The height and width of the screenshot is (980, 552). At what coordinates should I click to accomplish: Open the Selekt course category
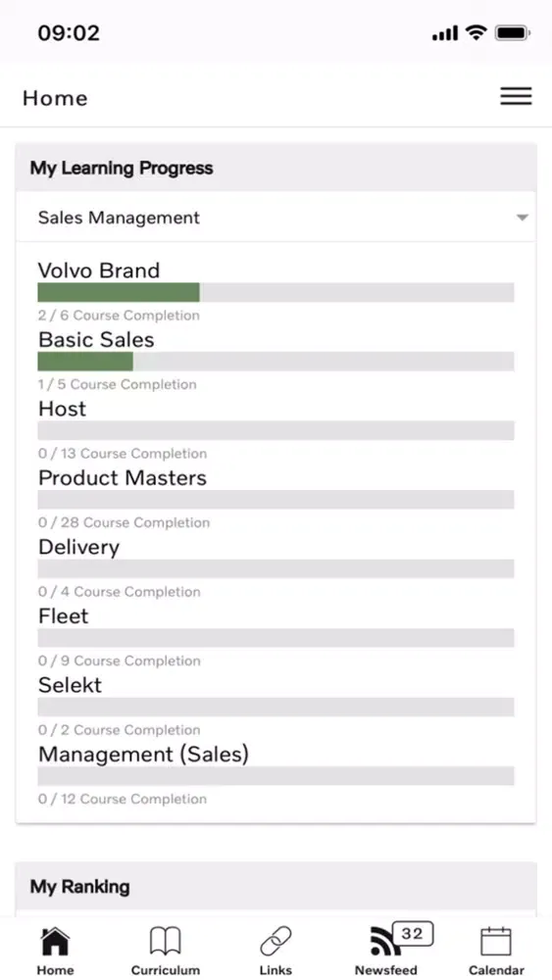pos(70,685)
